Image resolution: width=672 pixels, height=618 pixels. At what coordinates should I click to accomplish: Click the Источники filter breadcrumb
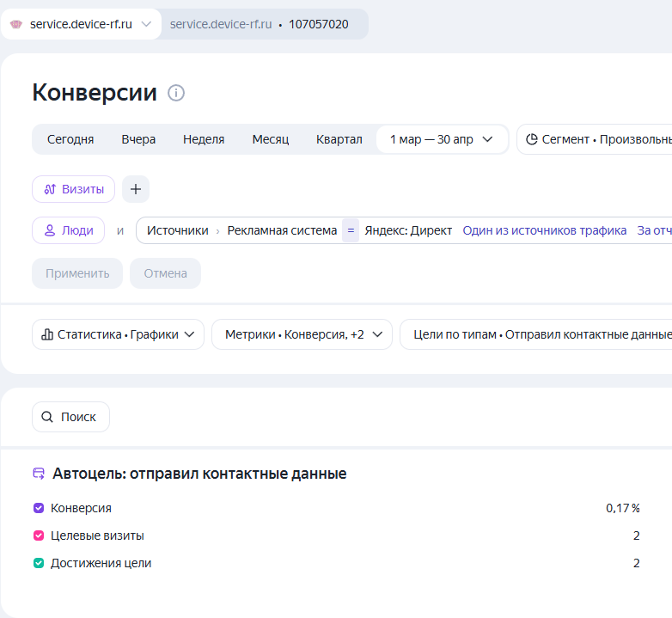pos(177,230)
